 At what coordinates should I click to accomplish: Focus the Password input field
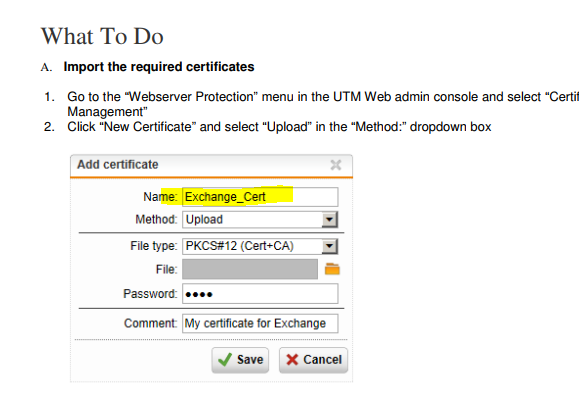(260, 294)
